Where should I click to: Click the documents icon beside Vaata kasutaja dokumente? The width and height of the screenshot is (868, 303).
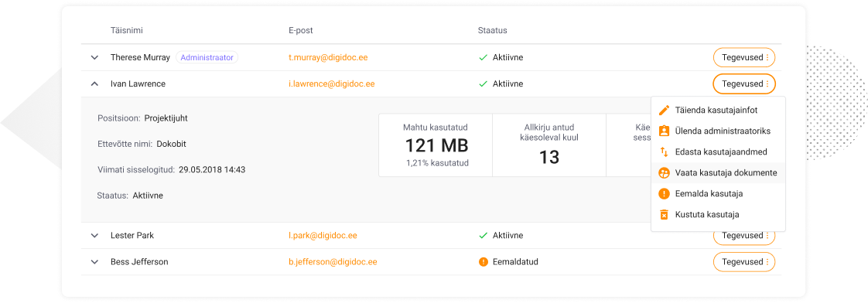pos(665,172)
